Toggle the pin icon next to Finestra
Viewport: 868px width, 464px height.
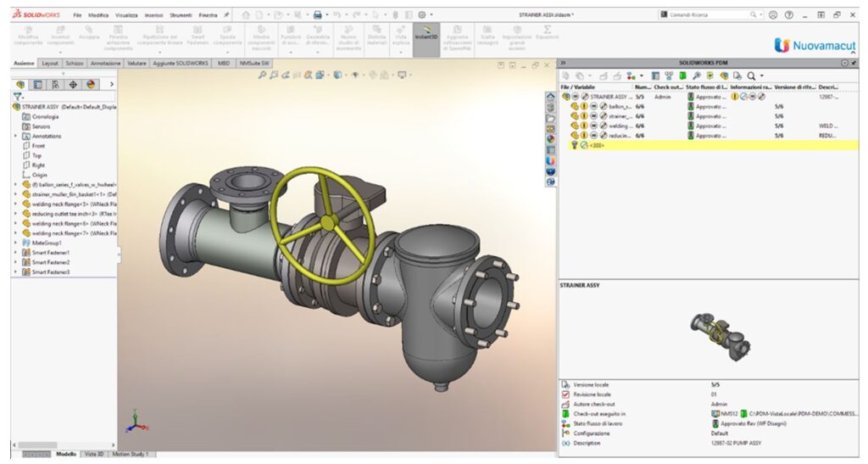tap(226, 15)
